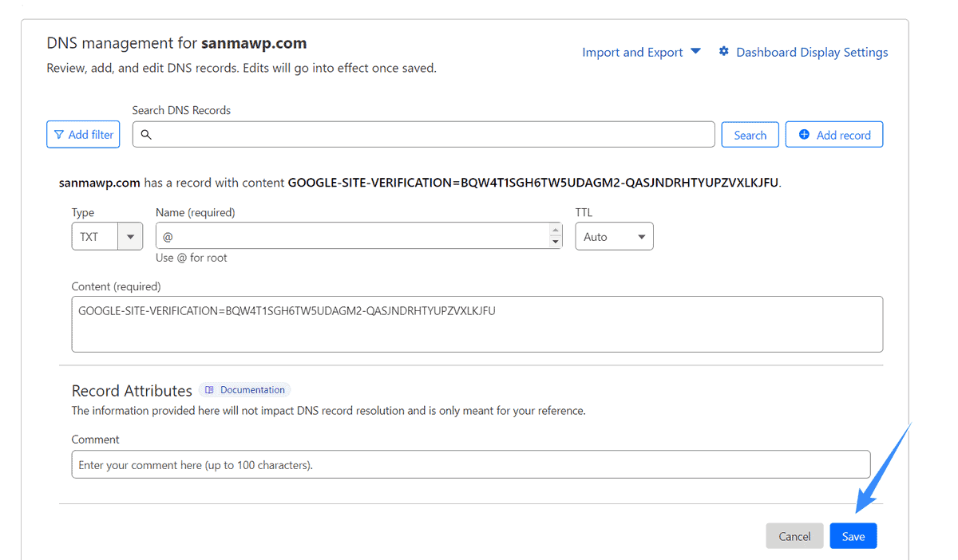
Task: Click the "Content (required)" label
Action: (116, 286)
